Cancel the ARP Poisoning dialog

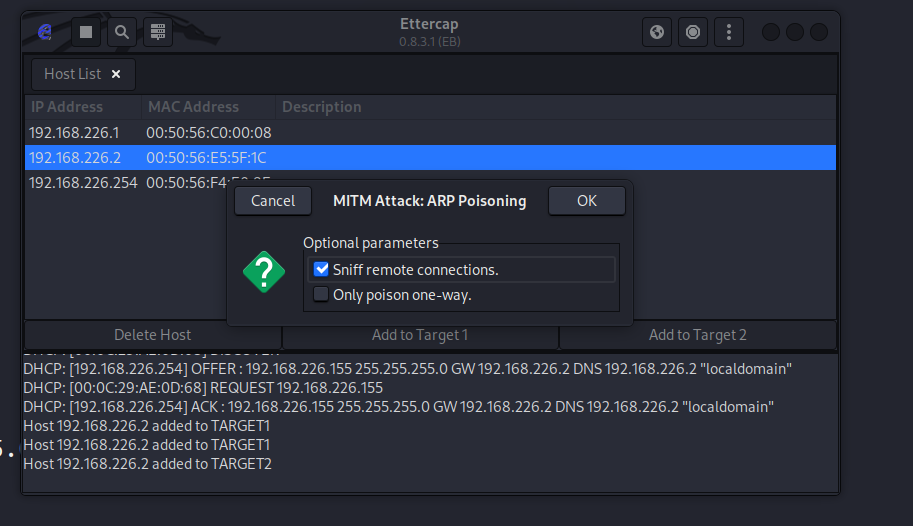(x=273, y=201)
